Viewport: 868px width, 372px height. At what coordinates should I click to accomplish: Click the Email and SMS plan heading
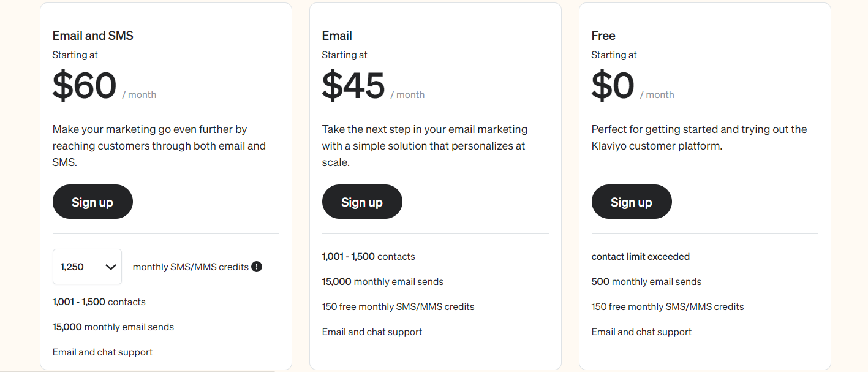pyautogui.click(x=93, y=36)
